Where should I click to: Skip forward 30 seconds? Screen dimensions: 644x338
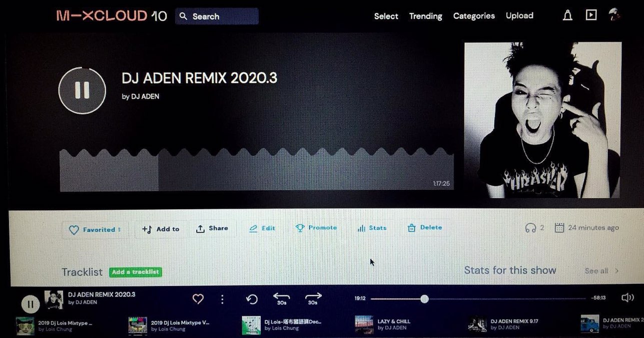pos(313,298)
